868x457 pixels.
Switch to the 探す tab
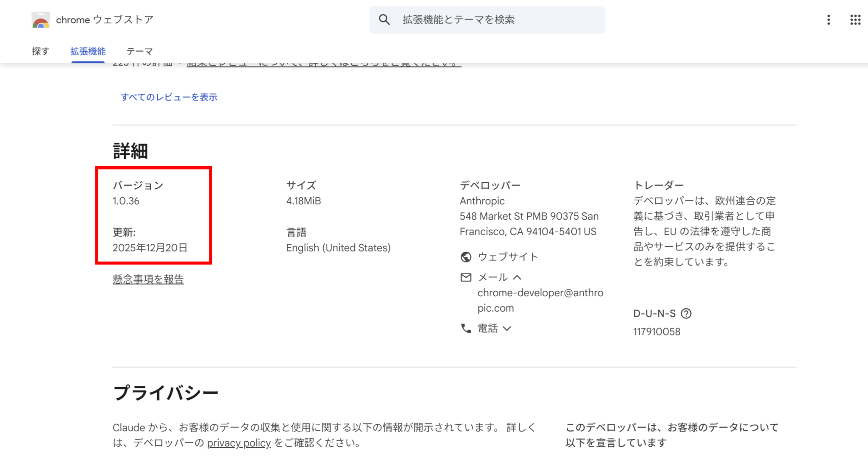click(41, 51)
